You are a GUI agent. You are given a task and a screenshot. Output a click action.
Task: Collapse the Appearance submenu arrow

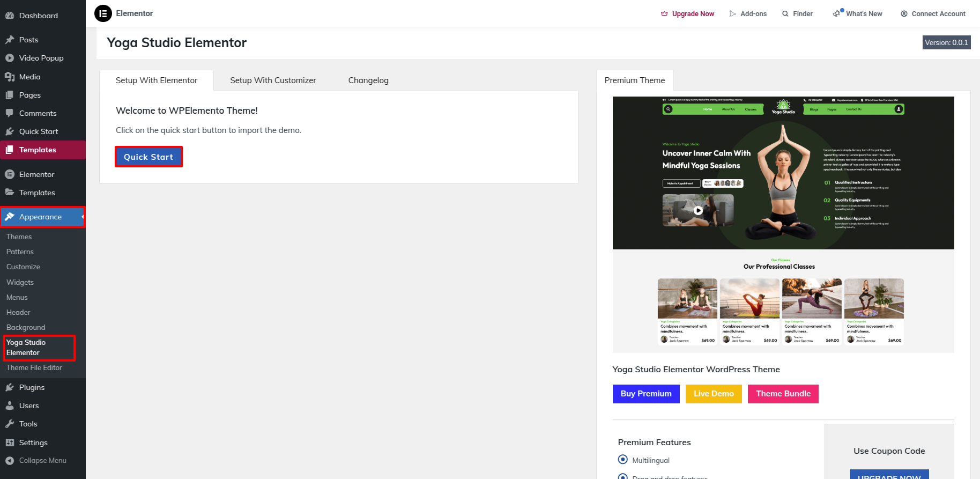pos(83,217)
